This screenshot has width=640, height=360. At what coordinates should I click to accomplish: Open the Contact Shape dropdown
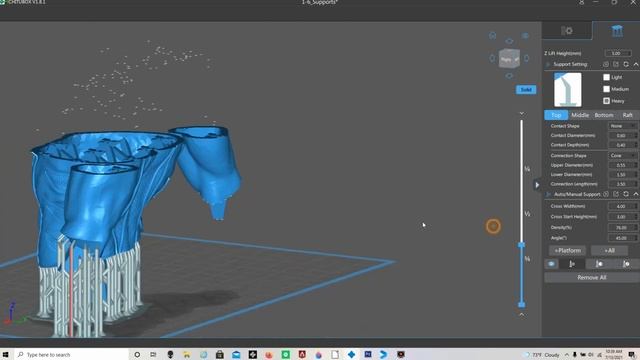(x=622, y=126)
